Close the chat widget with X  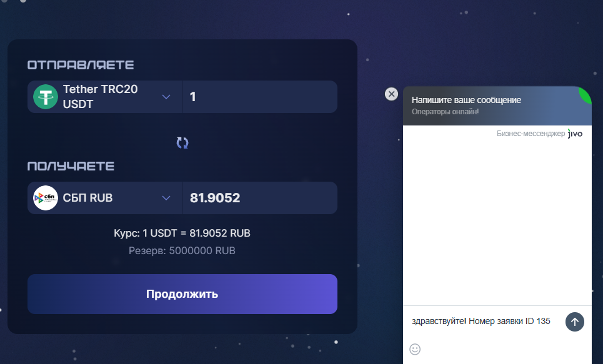coord(391,94)
